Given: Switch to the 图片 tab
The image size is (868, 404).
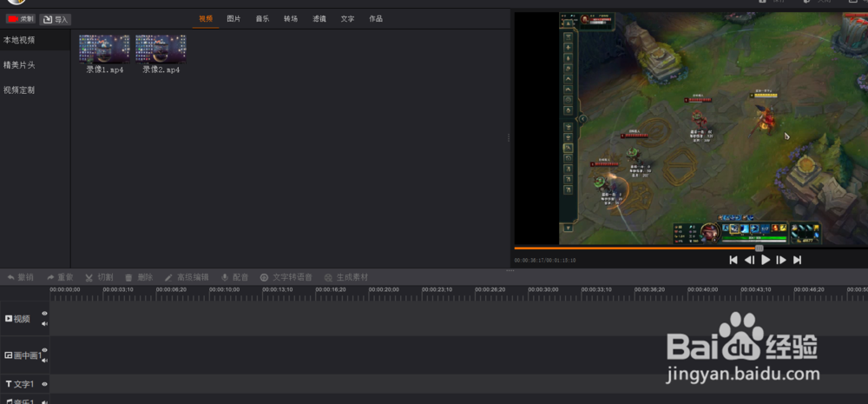Looking at the screenshot, I should pyautogui.click(x=233, y=19).
